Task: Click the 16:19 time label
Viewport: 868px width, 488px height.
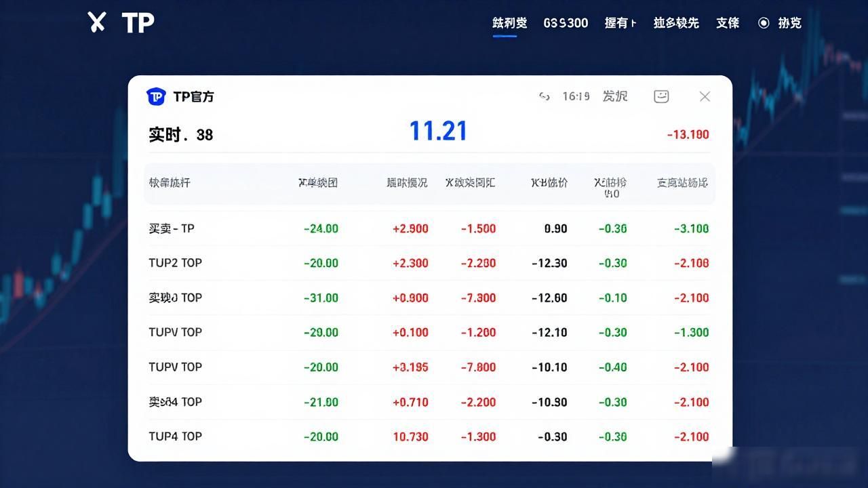Action: pyautogui.click(x=576, y=96)
